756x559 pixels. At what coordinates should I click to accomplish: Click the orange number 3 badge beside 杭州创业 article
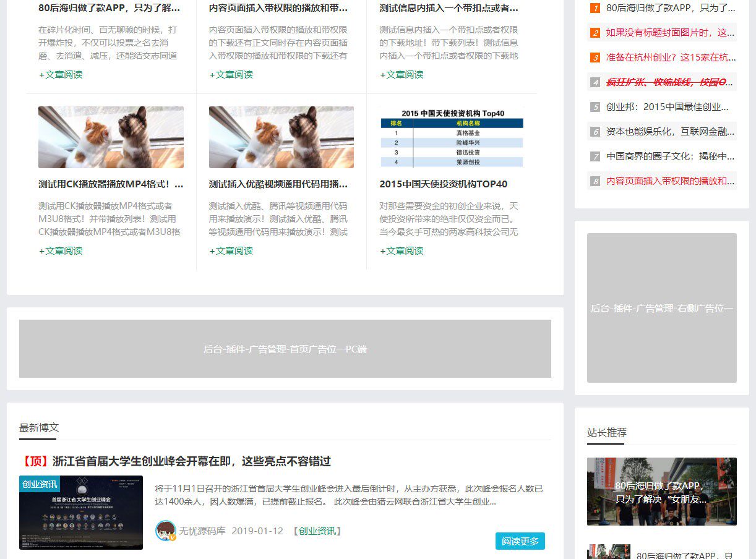594,57
